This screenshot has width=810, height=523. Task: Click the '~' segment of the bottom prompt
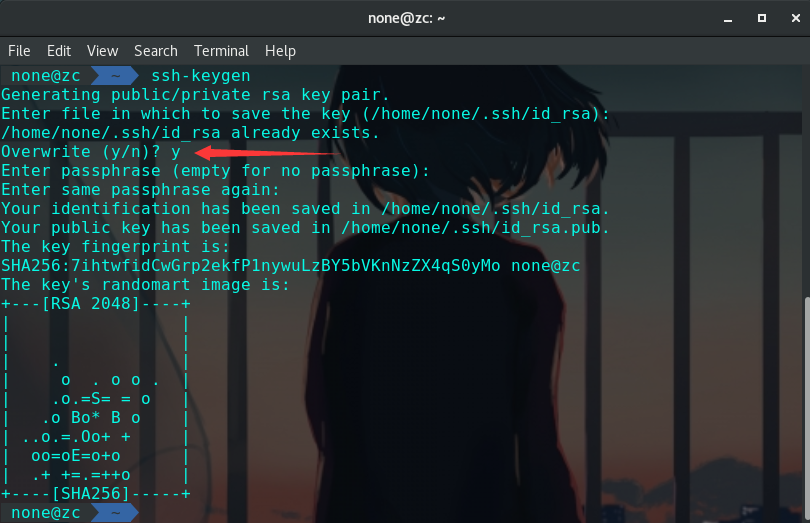(x=116, y=513)
